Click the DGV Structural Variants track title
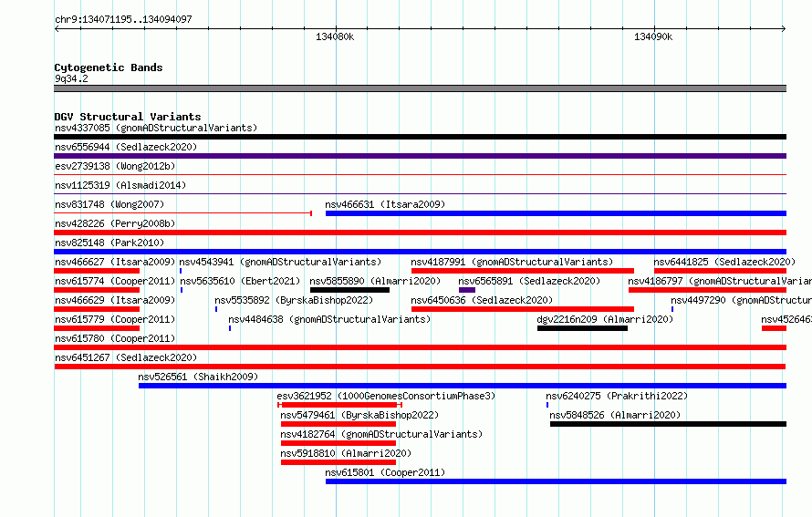 tap(128, 117)
